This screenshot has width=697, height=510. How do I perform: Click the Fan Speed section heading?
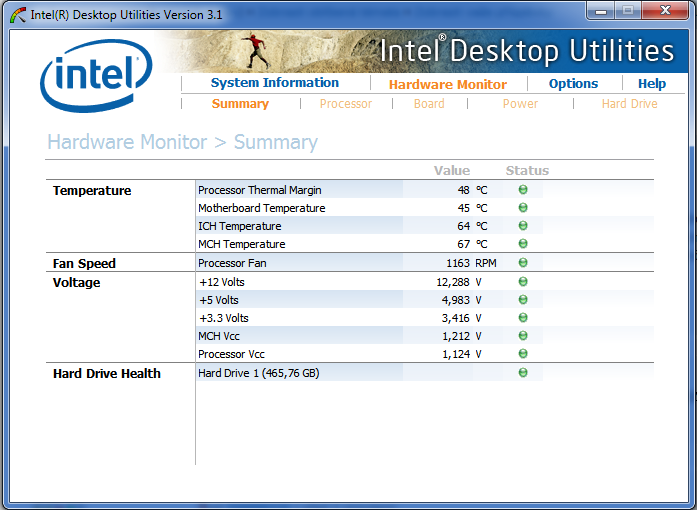coord(84,264)
